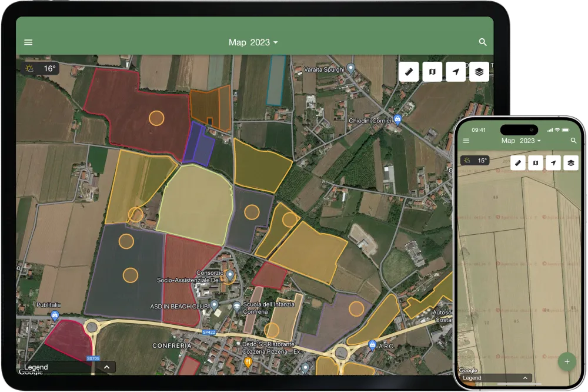Click the Map title on the tablet header
The width and height of the screenshot is (588, 392).
(x=238, y=42)
